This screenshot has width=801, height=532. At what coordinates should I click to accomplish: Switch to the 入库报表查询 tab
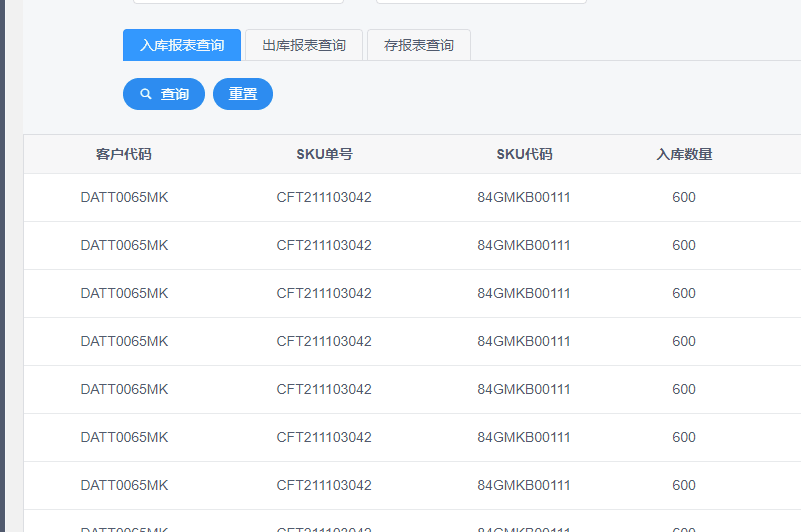coord(182,45)
